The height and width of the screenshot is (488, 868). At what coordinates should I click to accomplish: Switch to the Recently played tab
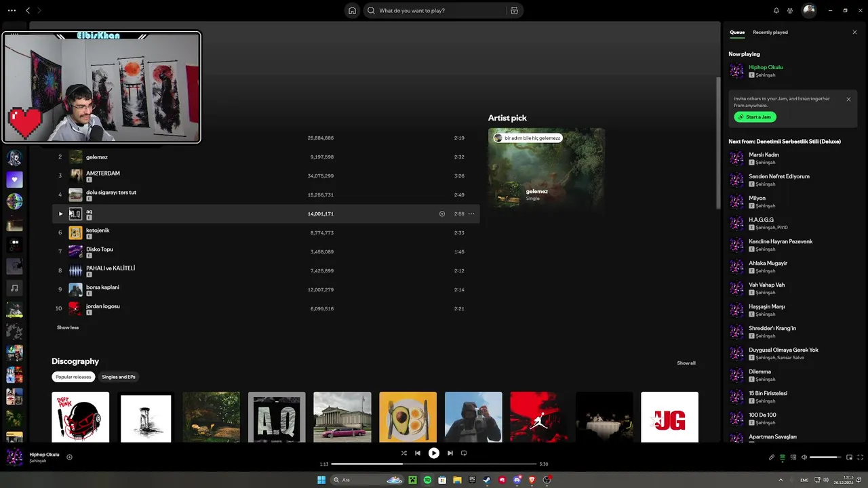[770, 33]
